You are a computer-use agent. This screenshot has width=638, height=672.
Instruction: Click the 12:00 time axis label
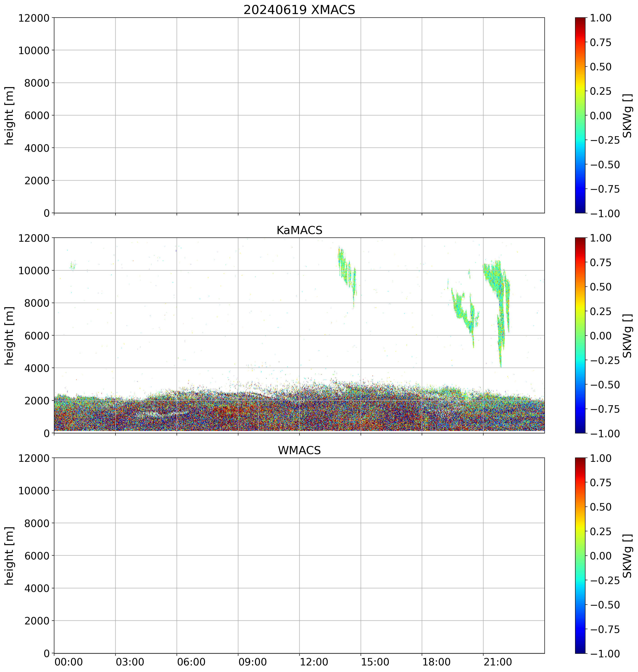click(314, 662)
